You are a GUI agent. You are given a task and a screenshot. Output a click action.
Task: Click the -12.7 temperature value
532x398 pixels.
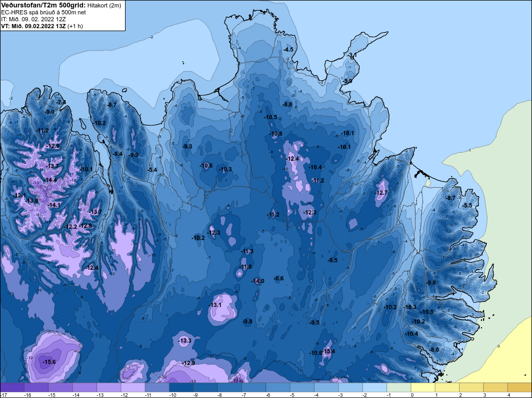pos(381,193)
